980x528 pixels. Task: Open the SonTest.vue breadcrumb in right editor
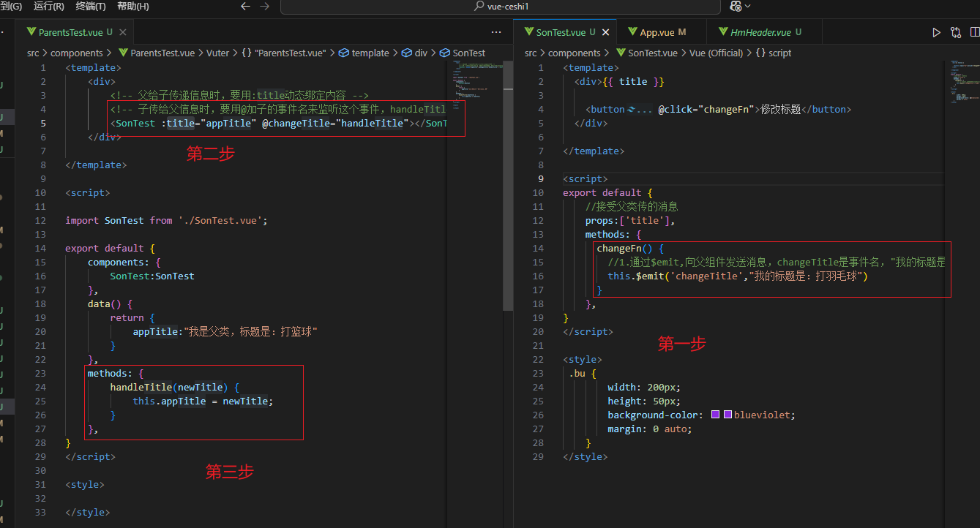point(647,53)
